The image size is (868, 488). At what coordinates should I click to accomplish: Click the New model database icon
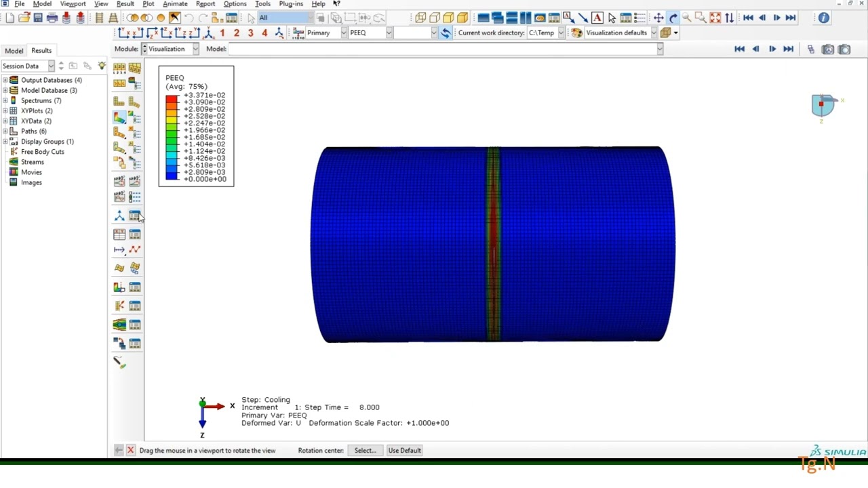pyautogui.click(x=9, y=18)
